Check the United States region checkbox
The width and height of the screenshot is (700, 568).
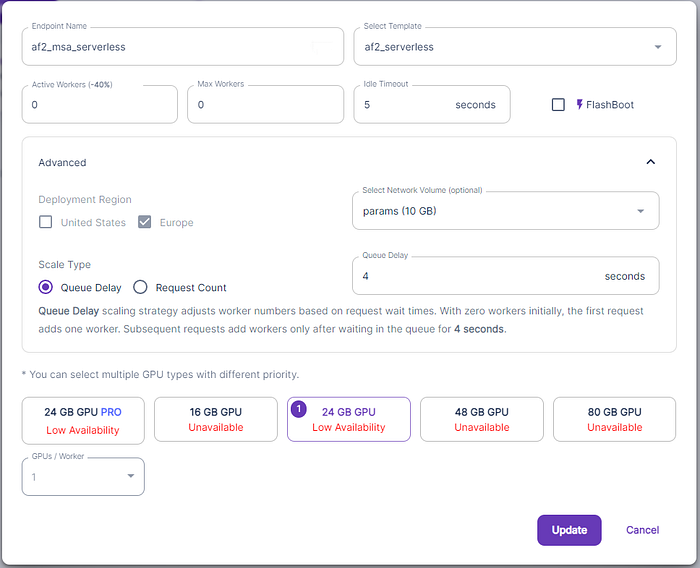pos(45,222)
